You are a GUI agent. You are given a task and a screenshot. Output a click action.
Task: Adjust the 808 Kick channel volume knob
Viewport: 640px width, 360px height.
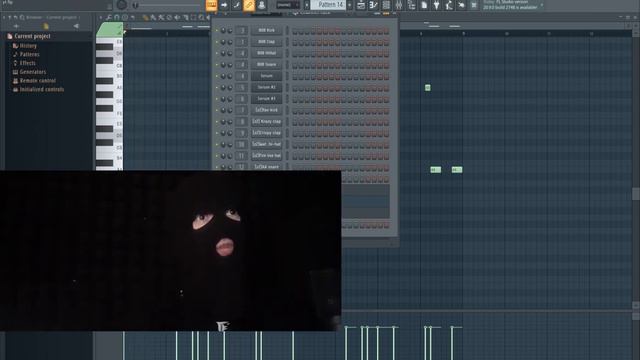230,31
